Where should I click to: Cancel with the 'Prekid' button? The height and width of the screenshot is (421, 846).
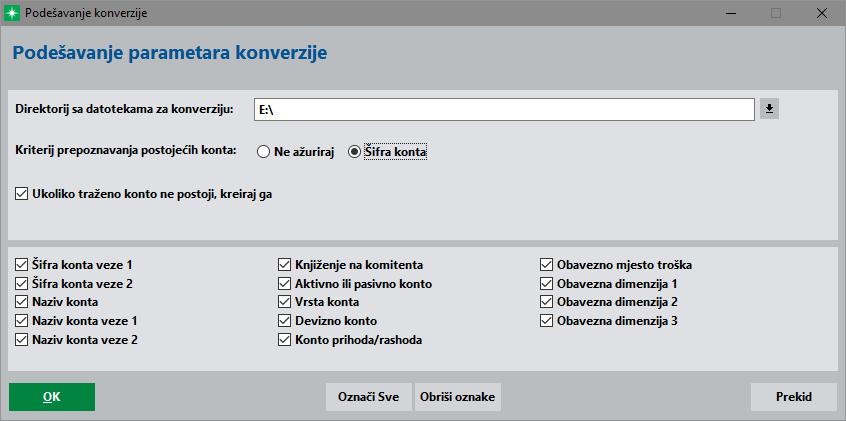(794, 397)
